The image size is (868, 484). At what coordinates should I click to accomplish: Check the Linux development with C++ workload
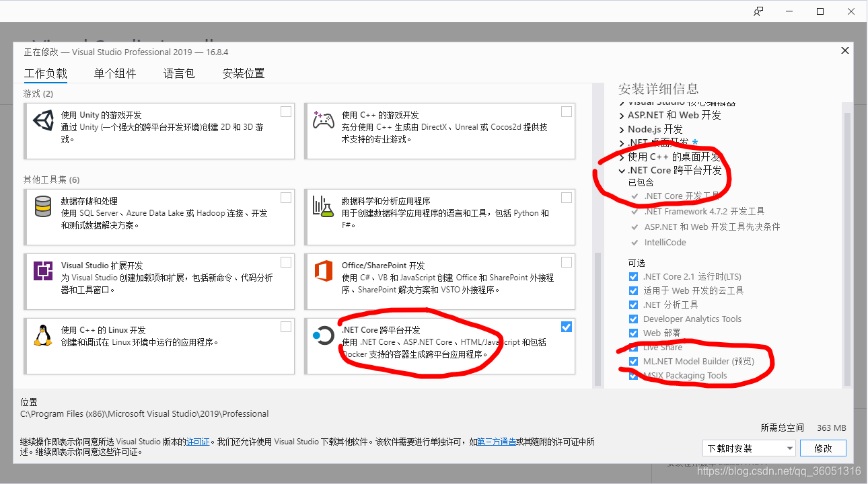286,327
